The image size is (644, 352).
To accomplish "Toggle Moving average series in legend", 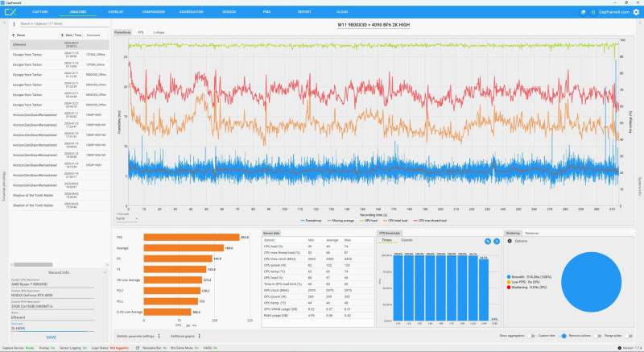I will tap(341, 221).
